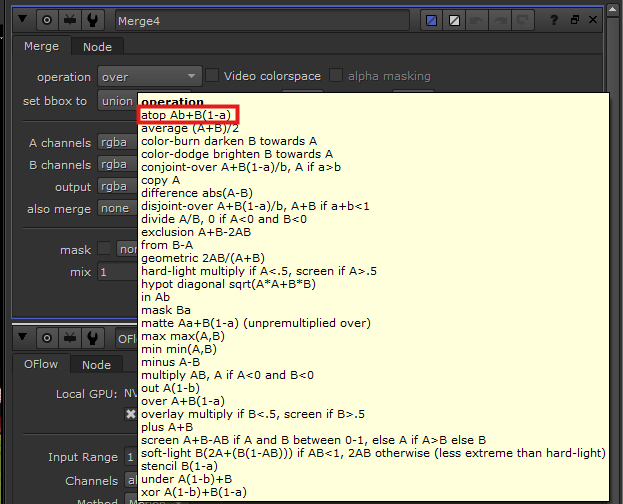The width and height of the screenshot is (623, 504).
Task: Toggle the mask checkbox
Action: pos(105,249)
